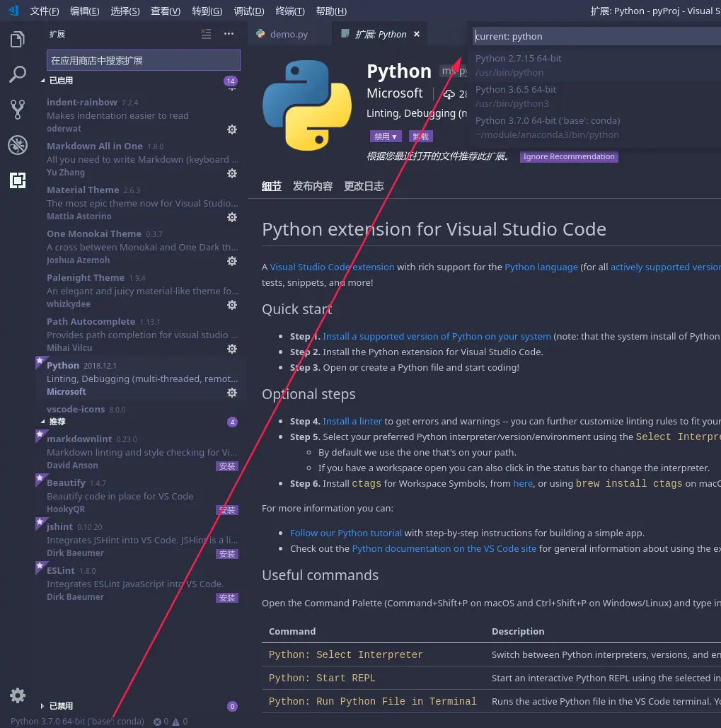The image size is (721, 728).
Task: Open the 终端(T) menu
Action: (x=290, y=11)
